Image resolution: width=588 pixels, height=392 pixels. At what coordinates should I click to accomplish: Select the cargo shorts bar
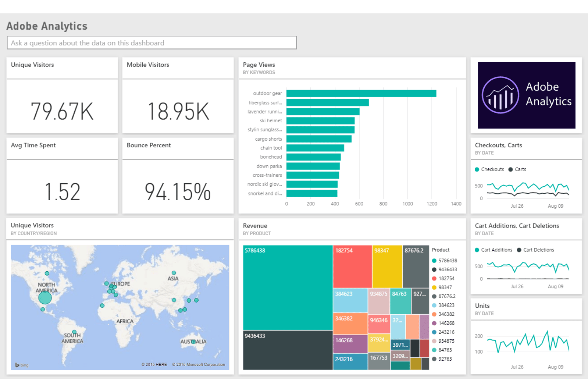pos(319,139)
